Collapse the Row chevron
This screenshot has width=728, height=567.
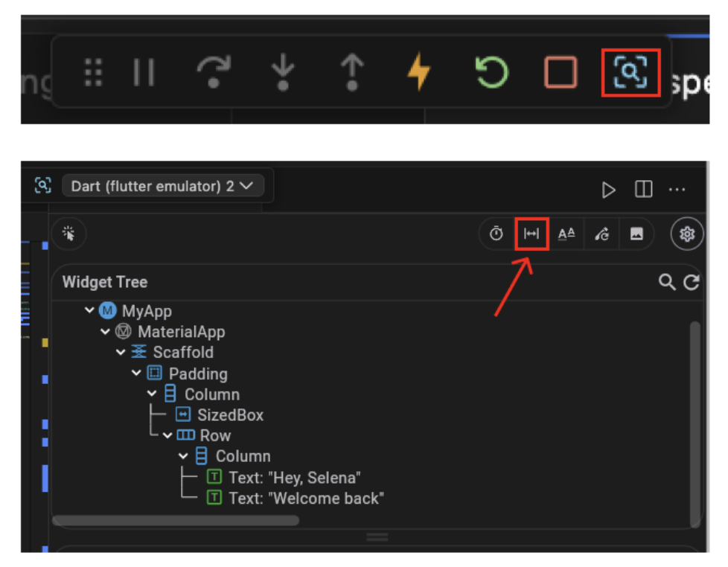[x=167, y=435]
